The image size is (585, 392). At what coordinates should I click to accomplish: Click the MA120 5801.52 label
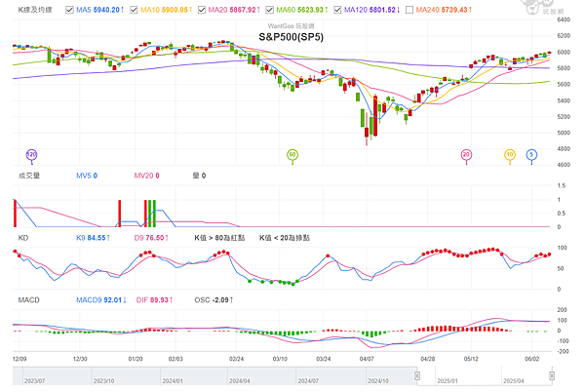(x=371, y=10)
